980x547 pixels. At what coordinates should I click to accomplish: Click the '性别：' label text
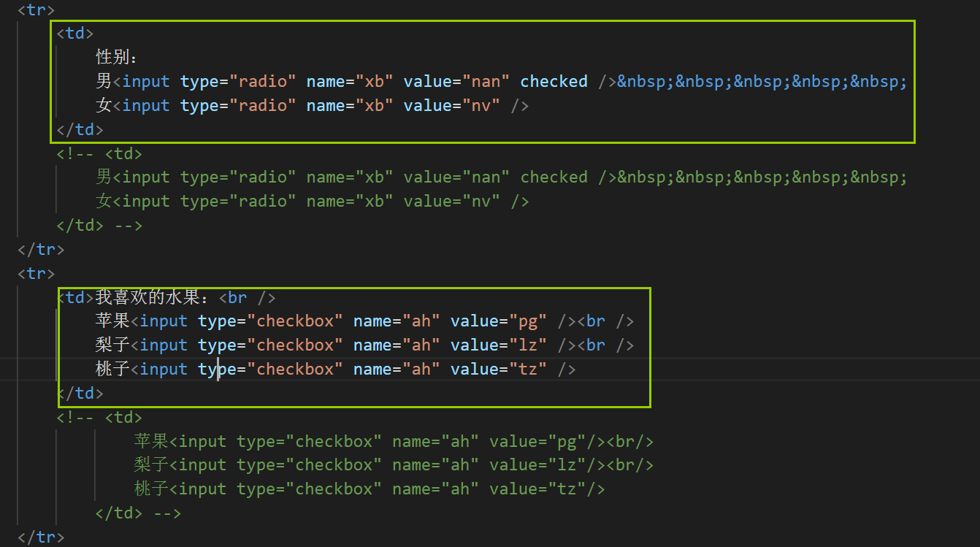(x=116, y=57)
